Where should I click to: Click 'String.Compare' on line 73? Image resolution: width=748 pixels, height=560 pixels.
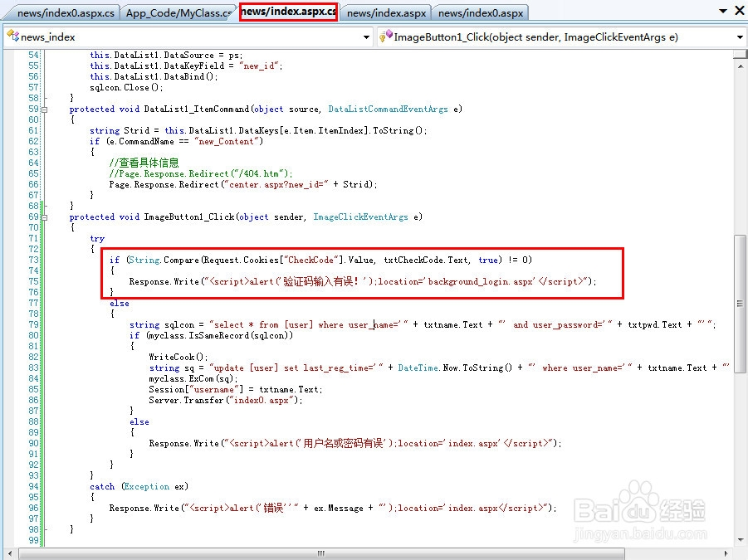164,260
